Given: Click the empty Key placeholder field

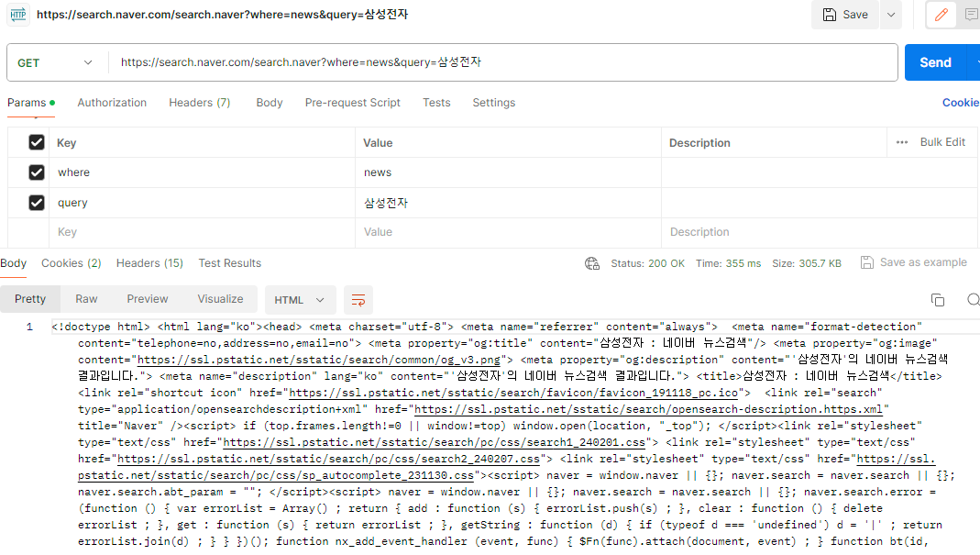Looking at the screenshot, I should (x=203, y=232).
